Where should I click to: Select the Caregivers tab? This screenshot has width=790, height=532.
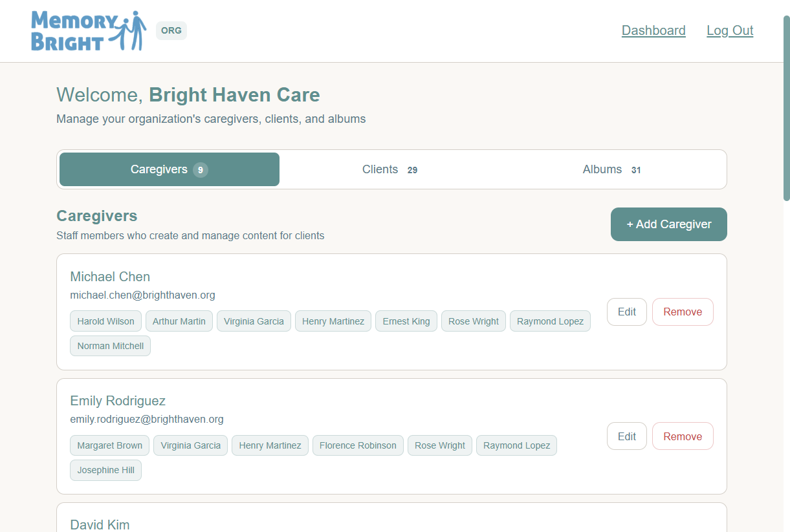coord(170,169)
